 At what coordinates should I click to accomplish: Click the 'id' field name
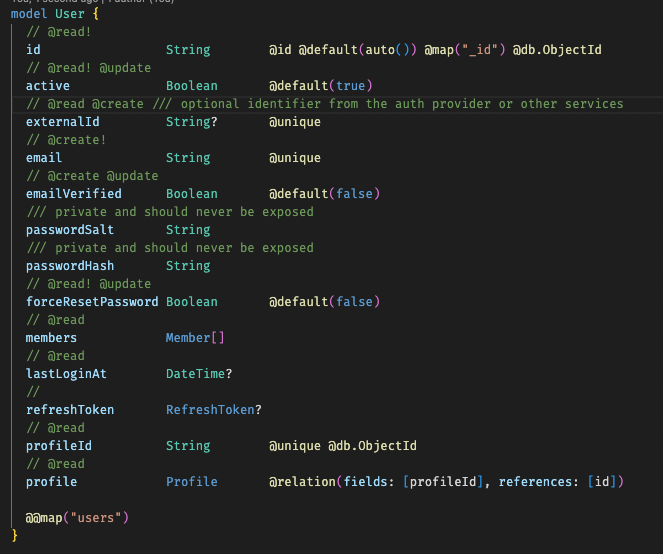pyautogui.click(x=33, y=50)
